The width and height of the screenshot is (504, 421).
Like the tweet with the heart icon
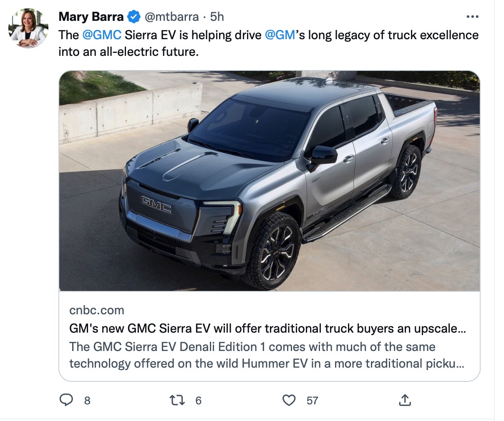click(289, 400)
